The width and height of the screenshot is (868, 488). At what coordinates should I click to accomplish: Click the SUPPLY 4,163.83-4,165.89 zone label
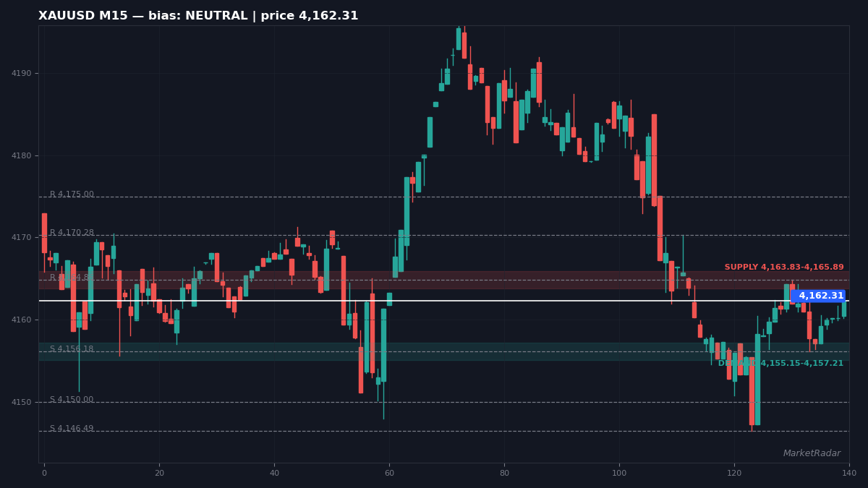[x=784, y=267]
